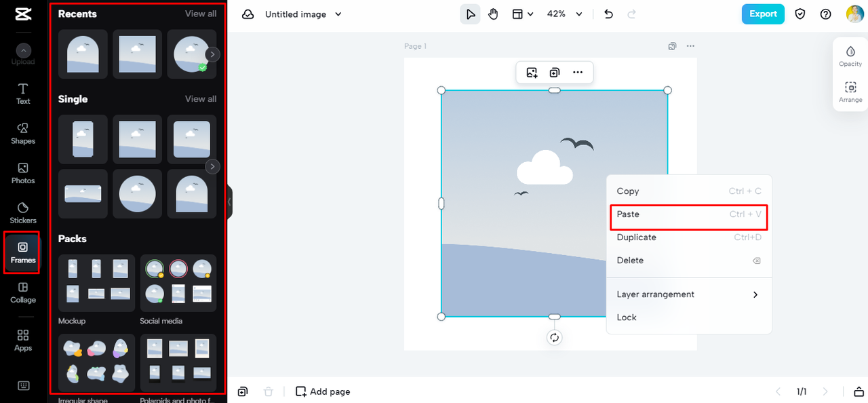
Task: Open the layout resize dropdown
Action: point(522,14)
